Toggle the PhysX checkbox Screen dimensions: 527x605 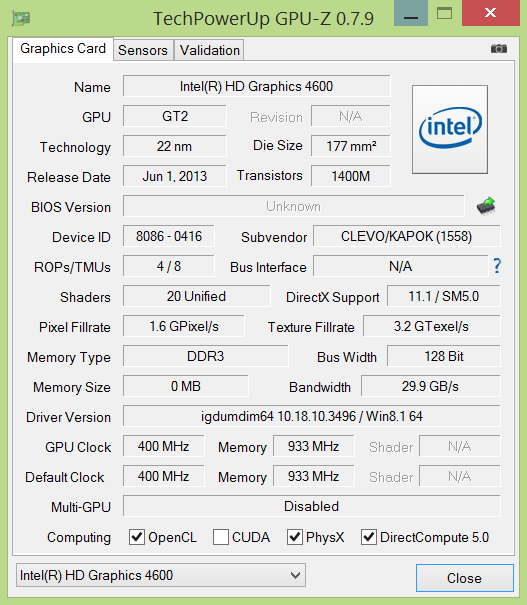click(295, 537)
